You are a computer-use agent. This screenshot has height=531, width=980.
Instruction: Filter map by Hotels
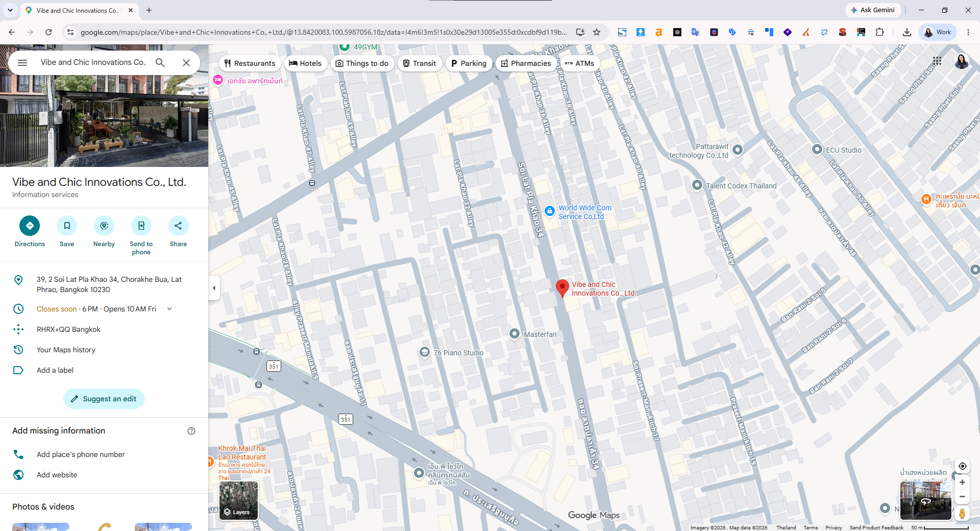point(305,63)
